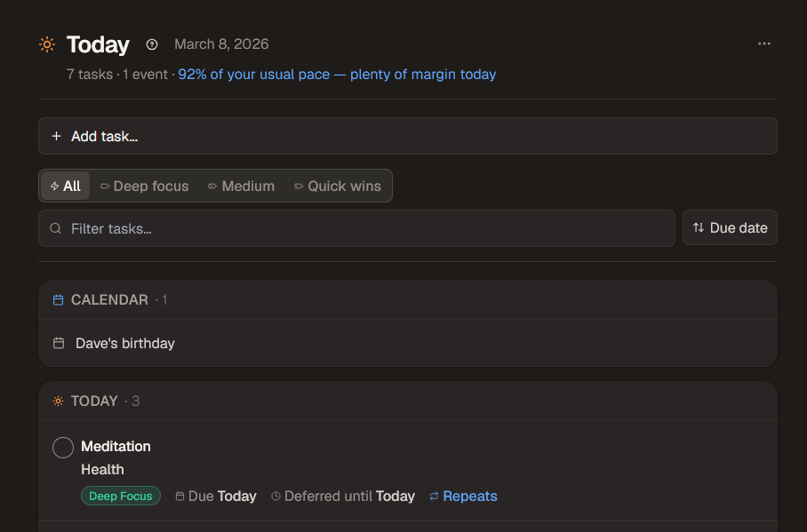This screenshot has height=532, width=807.
Task: Click the calendar icon beside Dave's birthday
Action: coord(57,344)
